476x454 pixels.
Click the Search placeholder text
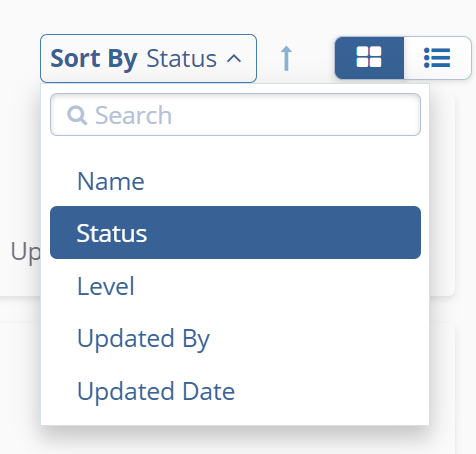(x=133, y=115)
